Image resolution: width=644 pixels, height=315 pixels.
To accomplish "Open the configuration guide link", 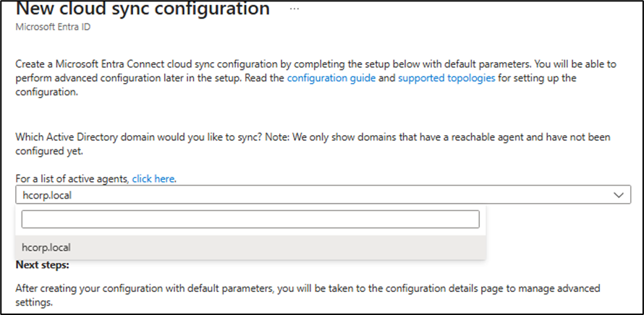I will 331,78.
